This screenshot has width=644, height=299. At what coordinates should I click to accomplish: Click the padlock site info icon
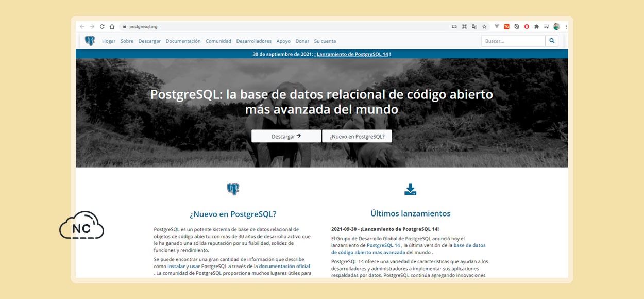124,26
